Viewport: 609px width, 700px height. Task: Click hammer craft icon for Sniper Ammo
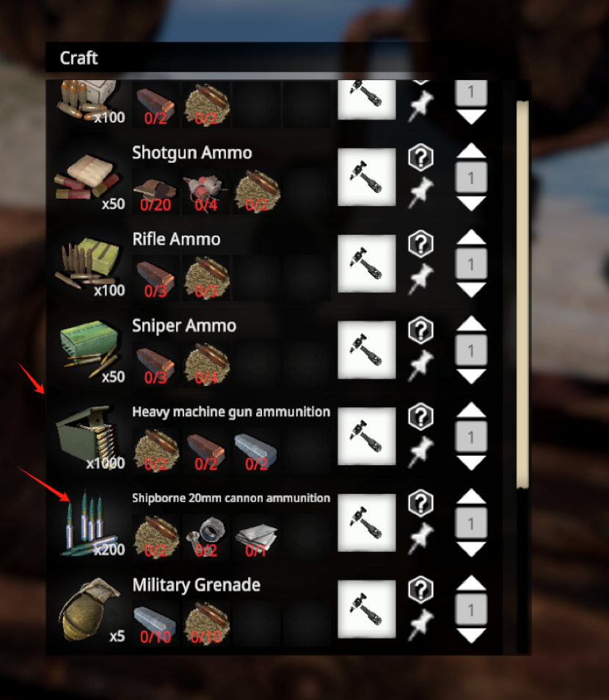(367, 350)
